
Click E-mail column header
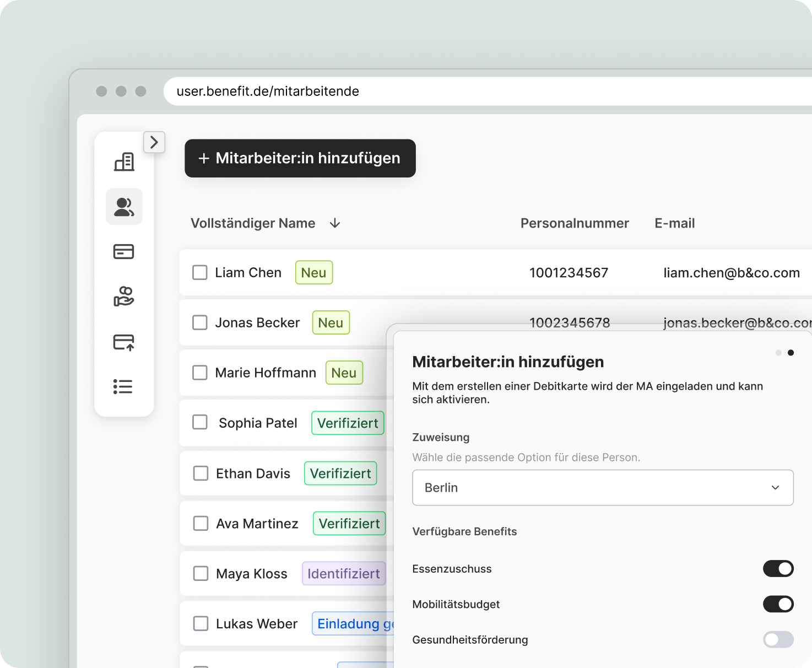675,223
